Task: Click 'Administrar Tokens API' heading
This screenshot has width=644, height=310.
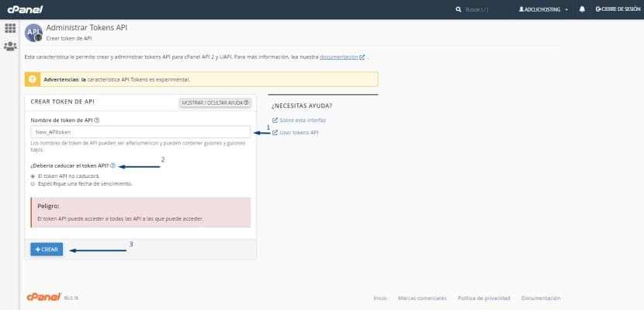Action: point(87,28)
